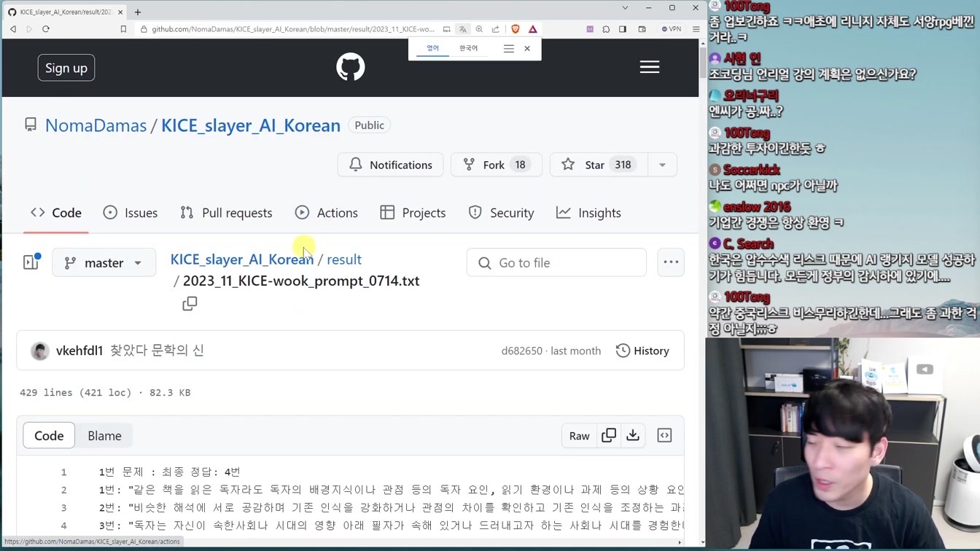Screen dimensions: 980x551
Task: Open the browser main hamburger menu
Action: tap(696, 29)
